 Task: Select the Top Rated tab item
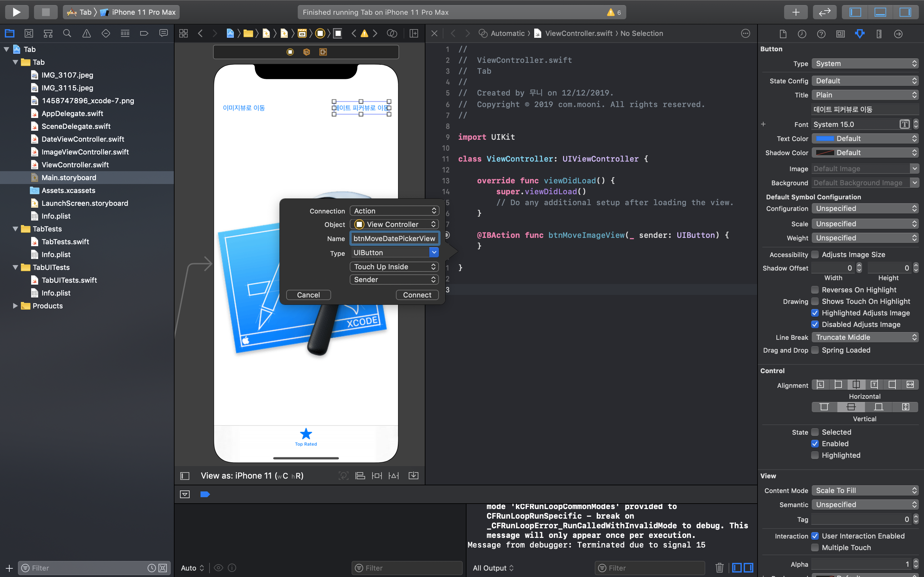(306, 437)
